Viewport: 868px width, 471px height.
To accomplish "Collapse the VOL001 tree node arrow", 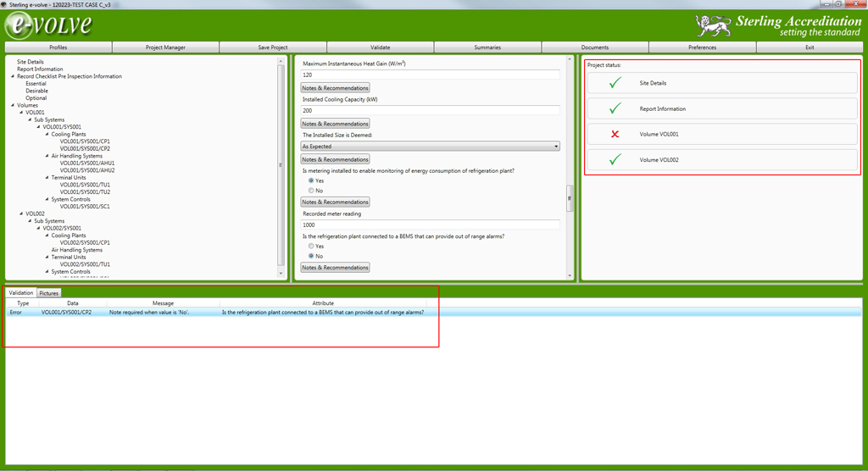I will [x=21, y=113].
